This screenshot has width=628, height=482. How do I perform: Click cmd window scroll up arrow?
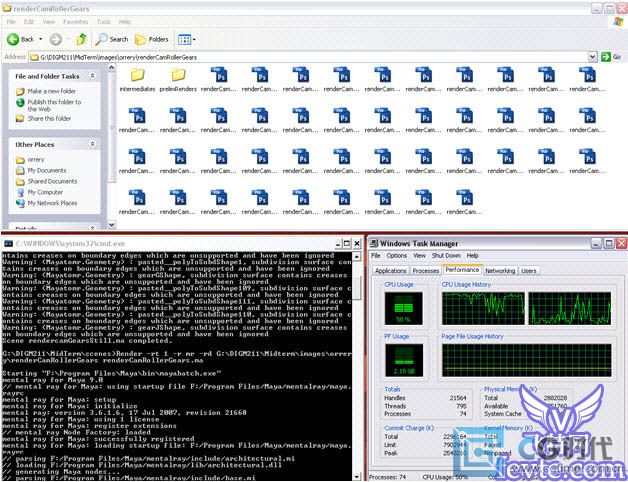pos(356,256)
